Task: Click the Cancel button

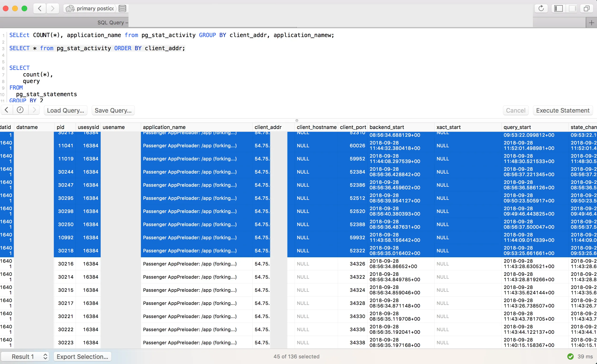Action: pos(516,110)
